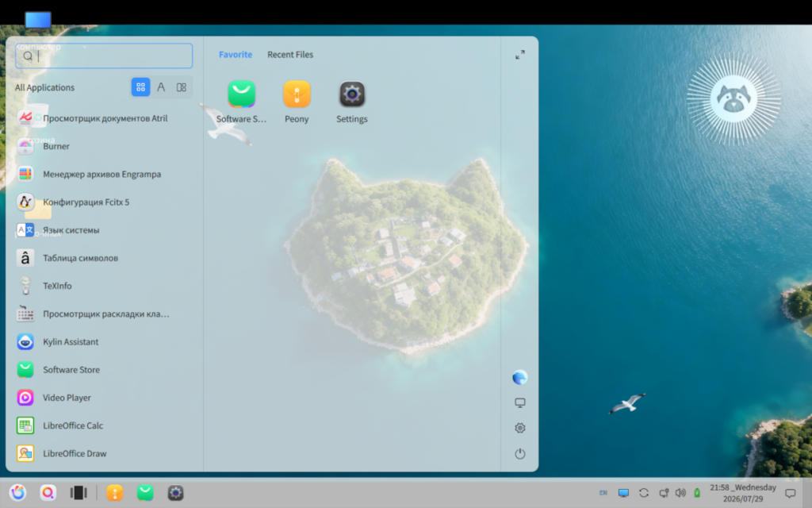The height and width of the screenshot is (508, 812).
Task: Open Settings from taskbar
Action: 175,492
